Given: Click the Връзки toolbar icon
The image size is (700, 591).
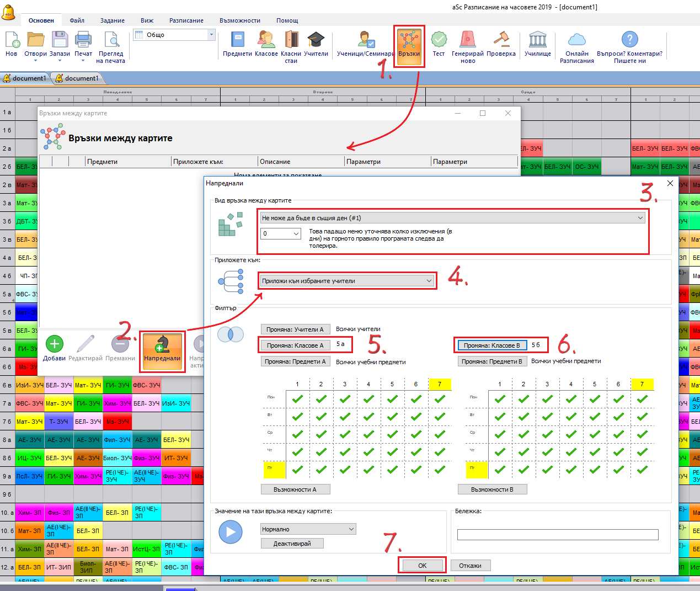Looking at the screenshot, I should [409, 41].
